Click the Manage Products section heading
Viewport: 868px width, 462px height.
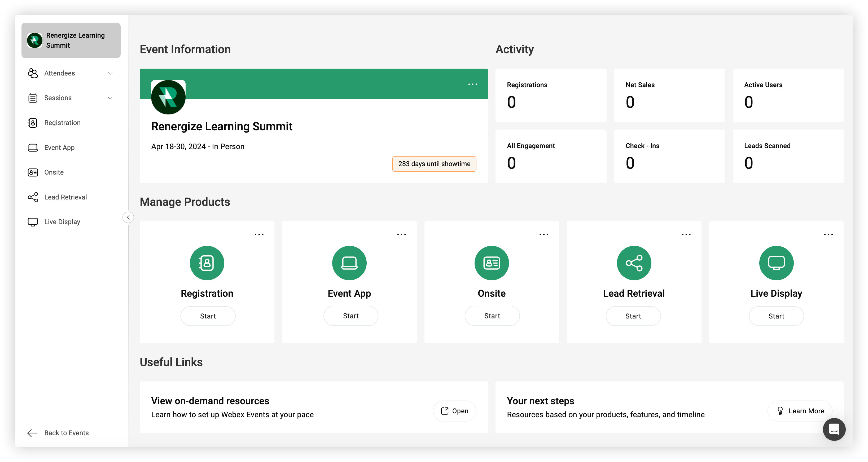(185, 202)
